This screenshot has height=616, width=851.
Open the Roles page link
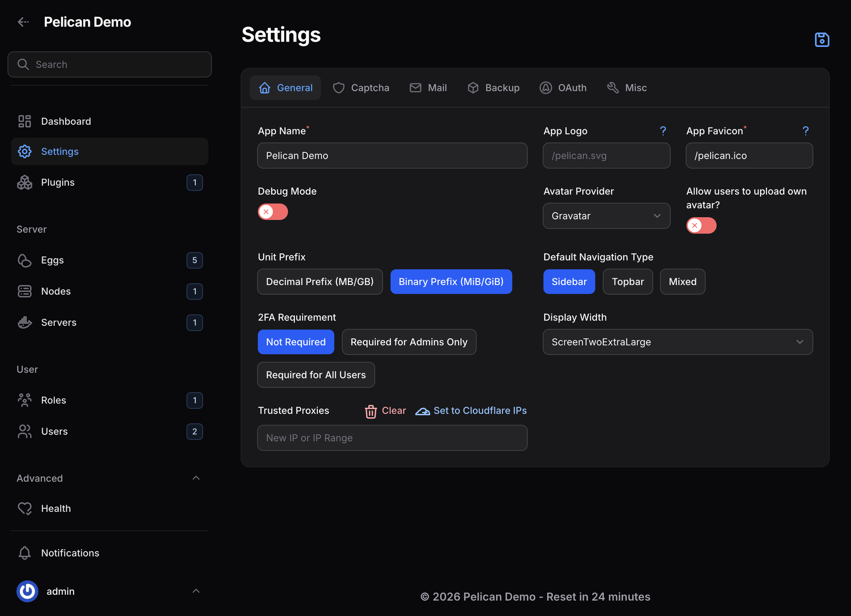(x=109, y=401)
